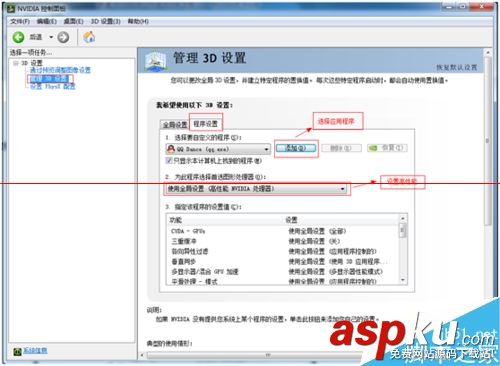Viewport: 500px width, 366px height.
Task: Click the grey Forward arrow button
Action: tap(63, 37)
